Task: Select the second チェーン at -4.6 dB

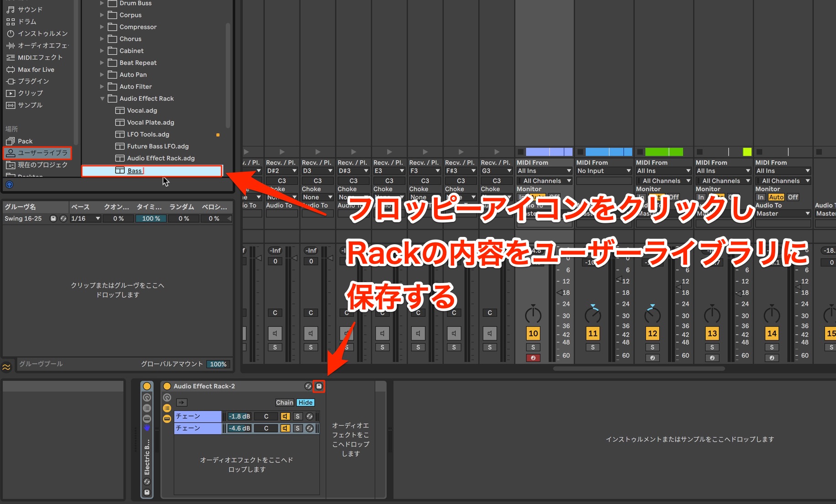Action: coord(198,428)
